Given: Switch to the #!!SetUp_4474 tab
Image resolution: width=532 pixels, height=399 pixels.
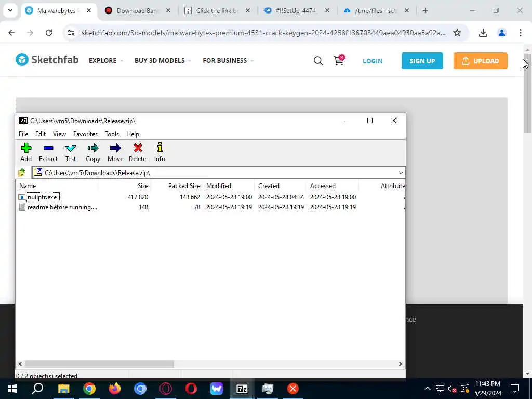Looking at the screenshot, I should [x=296, y=10].
